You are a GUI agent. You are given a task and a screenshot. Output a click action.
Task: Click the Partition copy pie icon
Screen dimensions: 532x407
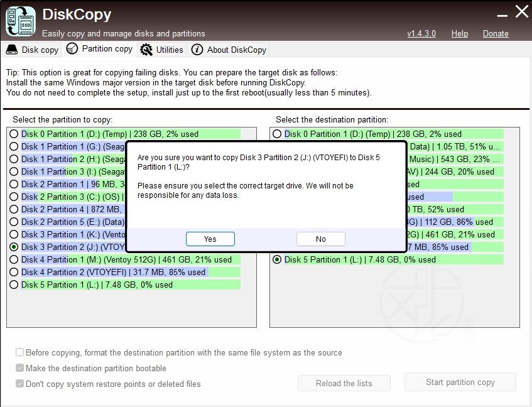(x=72, y=49)
